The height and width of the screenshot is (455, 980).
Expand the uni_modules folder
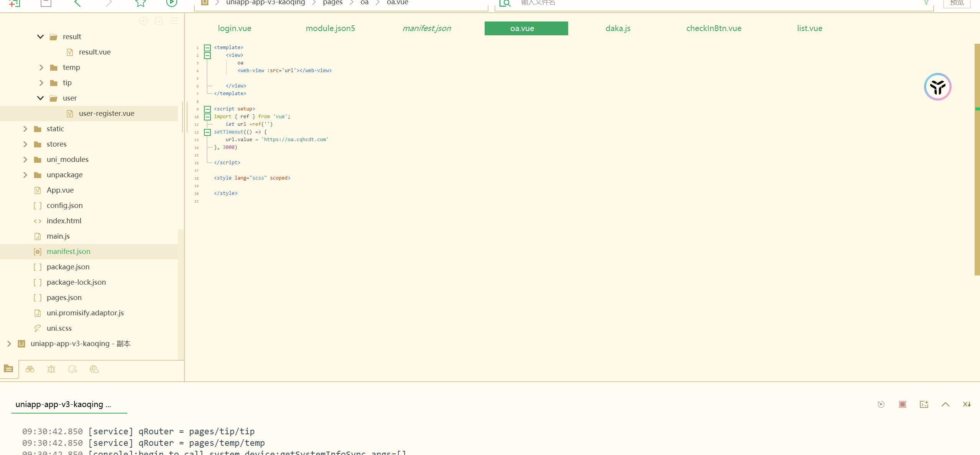pyautogui.click(x=25, y=160)
